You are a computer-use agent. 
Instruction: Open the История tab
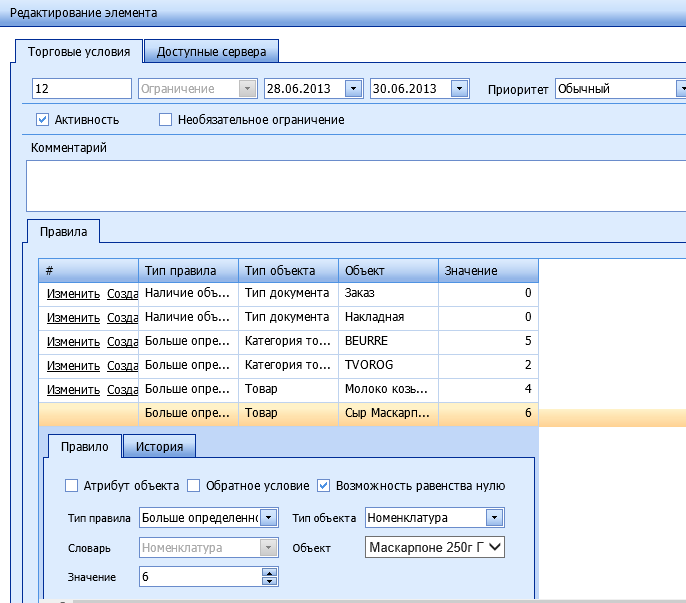tap(160, 446)
